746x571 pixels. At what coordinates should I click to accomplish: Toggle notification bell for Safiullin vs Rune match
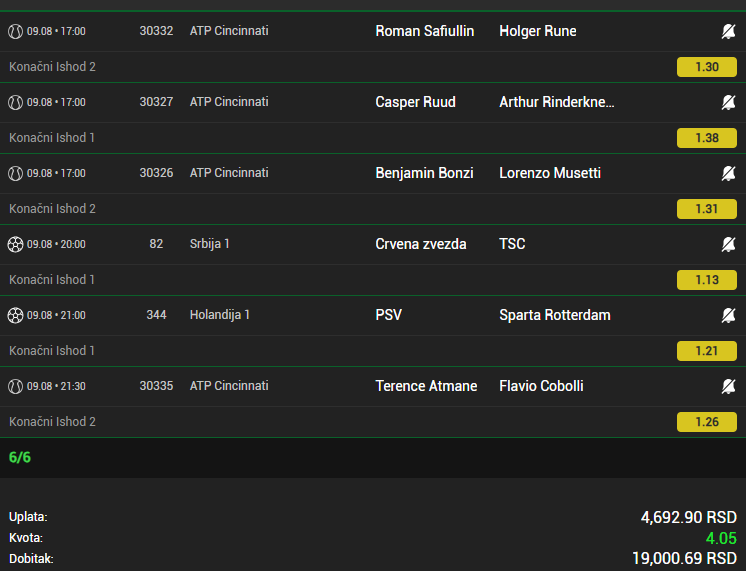728,32
